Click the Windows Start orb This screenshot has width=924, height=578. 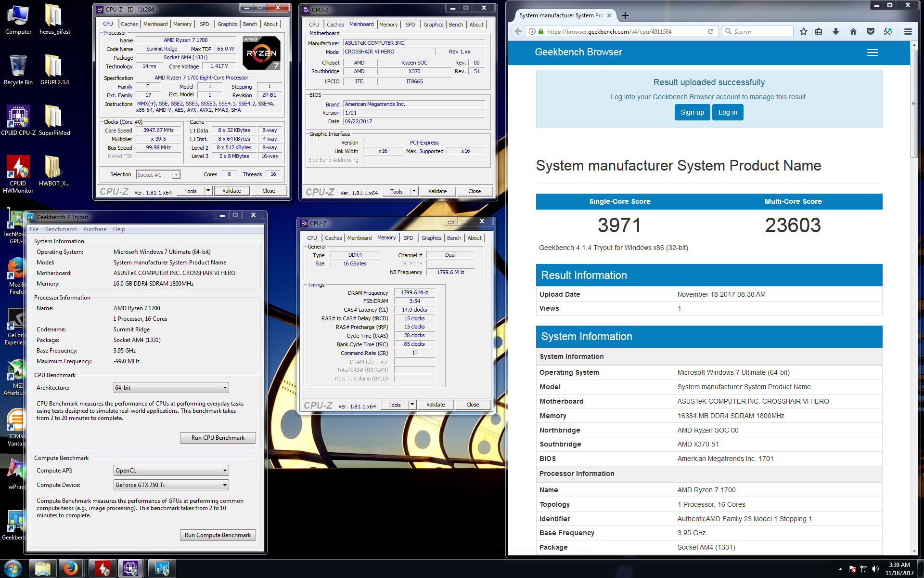click(x=13, y=569)
